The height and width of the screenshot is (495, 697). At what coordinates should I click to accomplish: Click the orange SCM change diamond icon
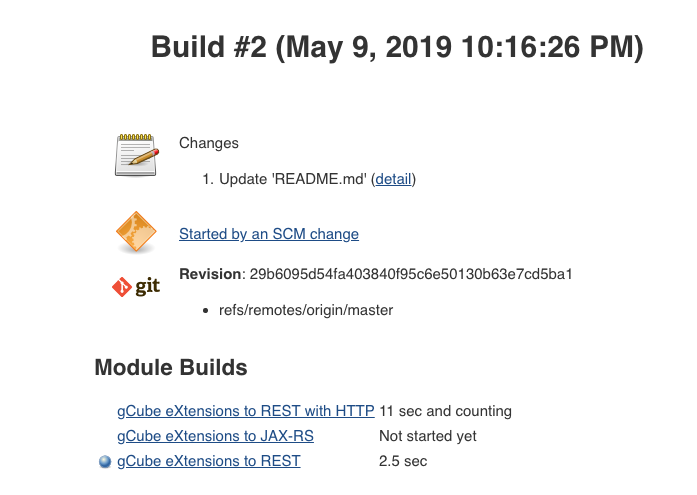click(136, 232)
